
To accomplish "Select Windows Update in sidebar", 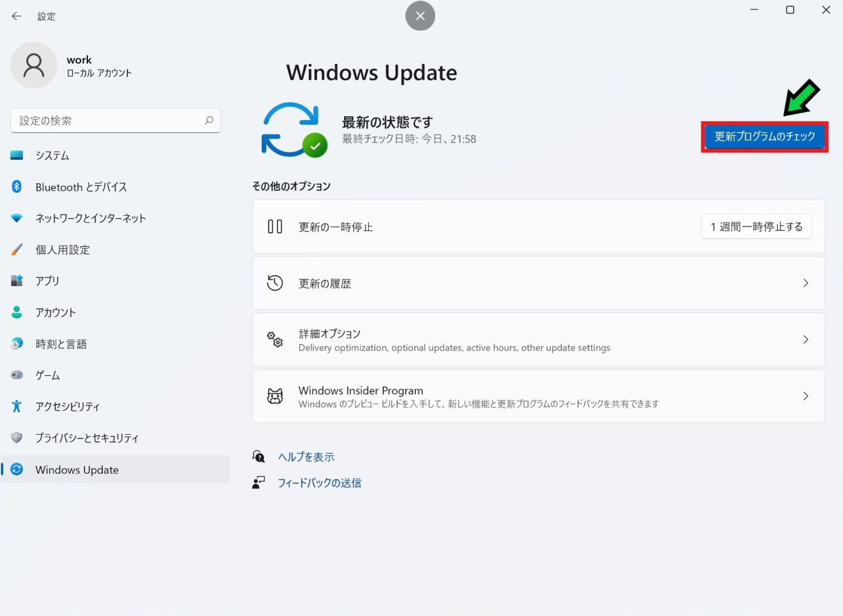I will tap(116, 469).
